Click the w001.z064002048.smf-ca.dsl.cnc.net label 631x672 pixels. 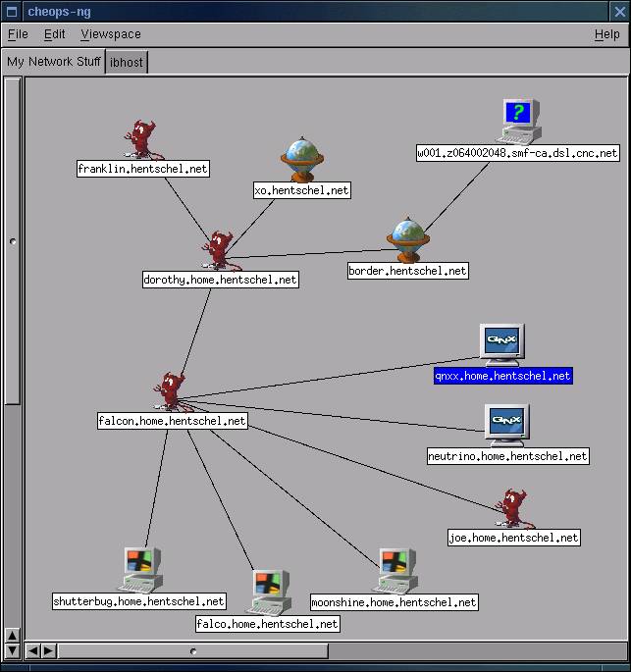pyautogui.click(x=518, y=153)
